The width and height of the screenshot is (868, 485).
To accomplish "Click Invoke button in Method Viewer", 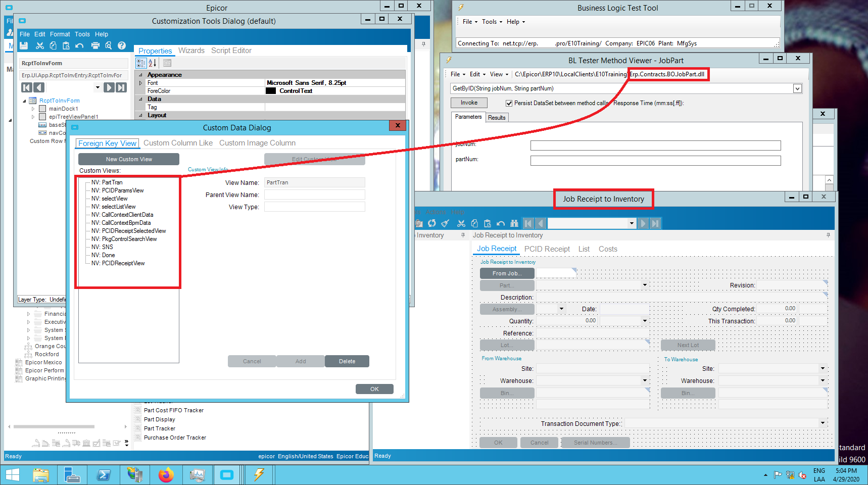I will pos(469,103).
